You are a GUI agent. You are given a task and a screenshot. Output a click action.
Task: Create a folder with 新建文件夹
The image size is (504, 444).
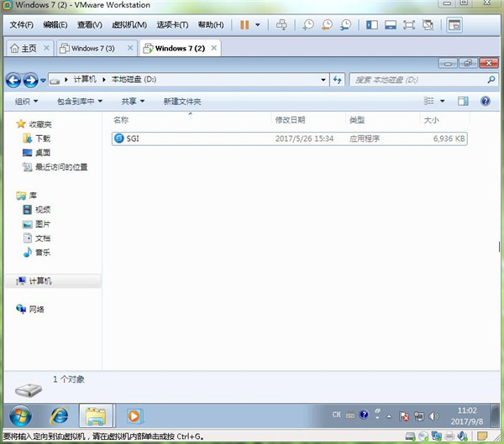click(182, 102)
